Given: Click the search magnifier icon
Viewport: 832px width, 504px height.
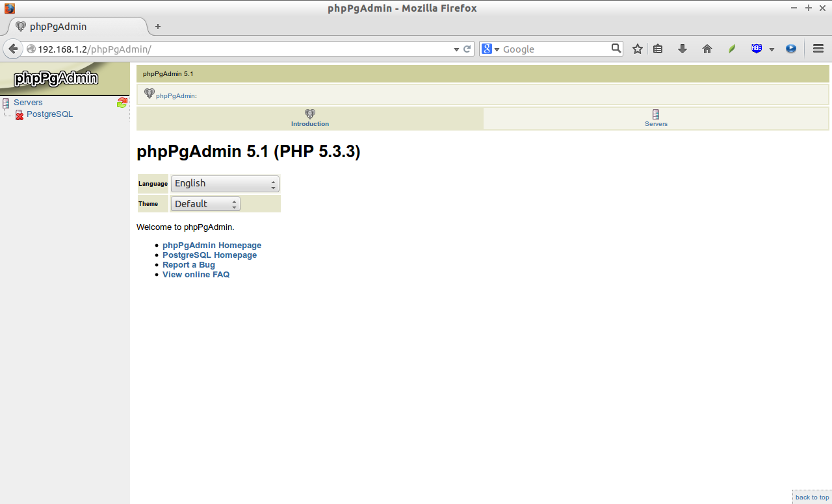Looking at the screenshot, I should [x=616, y=48].
